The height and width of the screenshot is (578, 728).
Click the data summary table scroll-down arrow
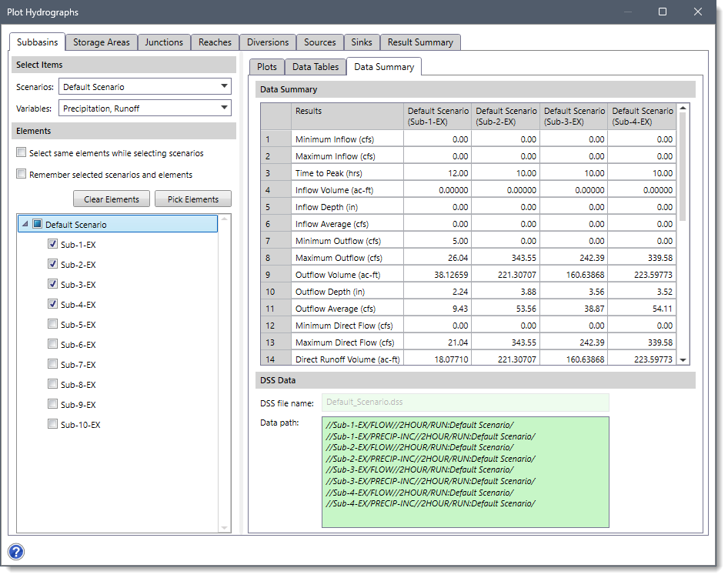click(x=683, y=359)
